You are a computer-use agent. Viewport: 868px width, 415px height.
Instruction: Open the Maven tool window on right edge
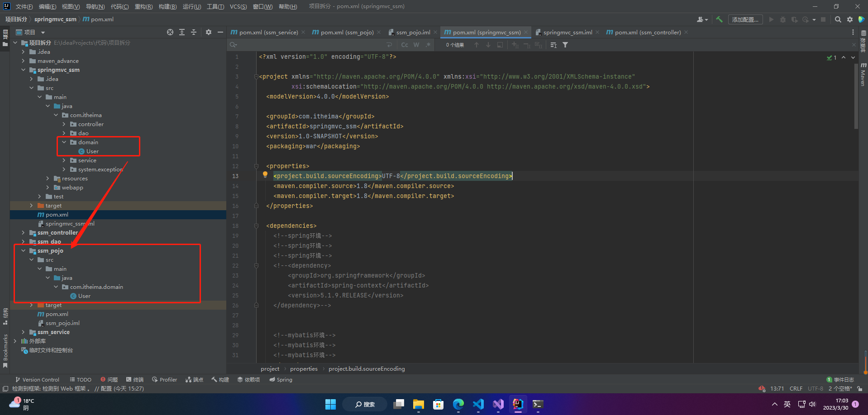coord(863,75)
